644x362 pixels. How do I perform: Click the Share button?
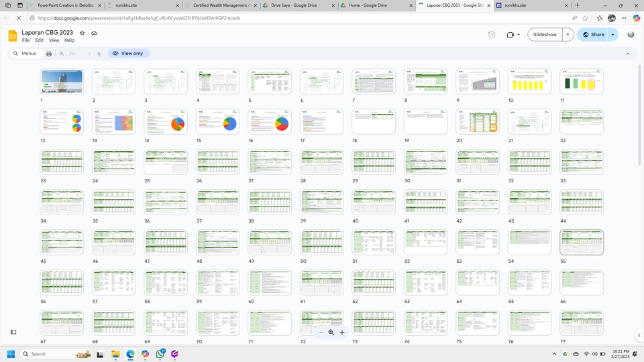point(593,34)
